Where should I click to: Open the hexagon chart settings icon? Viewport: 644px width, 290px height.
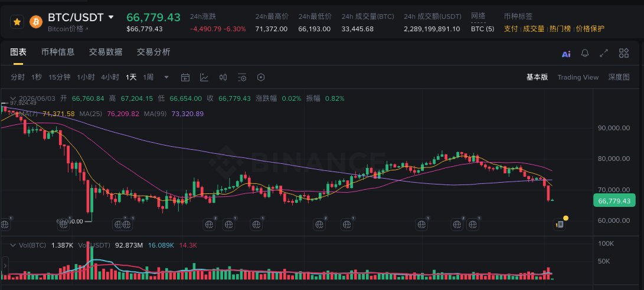coord(261,77)
